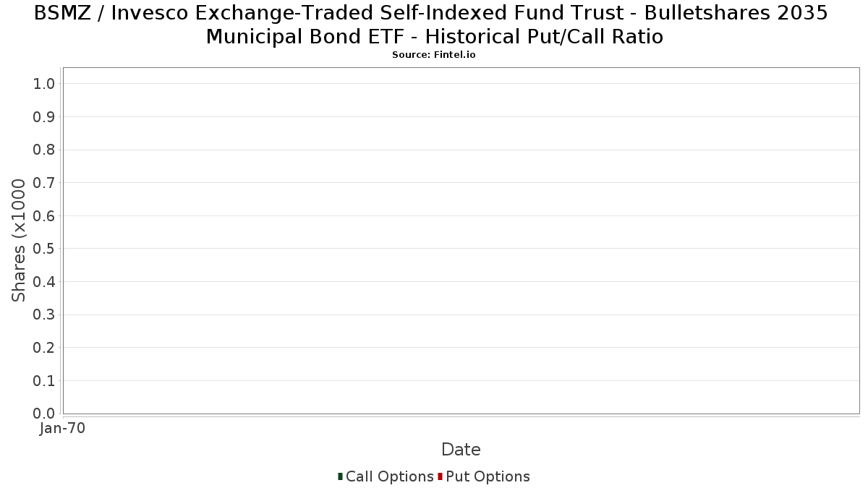Select the 0.9 y-axis tick label
The width and height of the screenshot is (868, 488).
pyautogui.click(x=44, y=117)
